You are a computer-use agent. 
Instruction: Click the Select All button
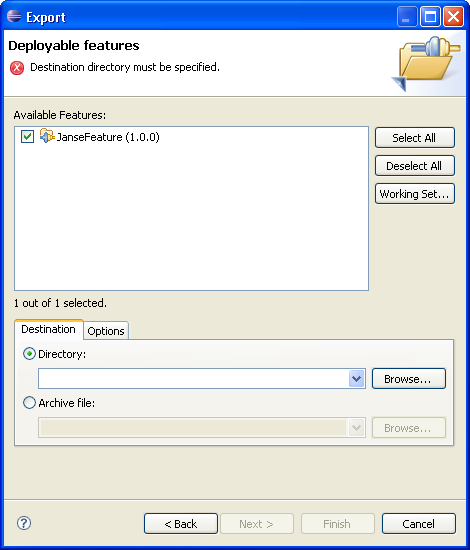click(x=415, y=138)
